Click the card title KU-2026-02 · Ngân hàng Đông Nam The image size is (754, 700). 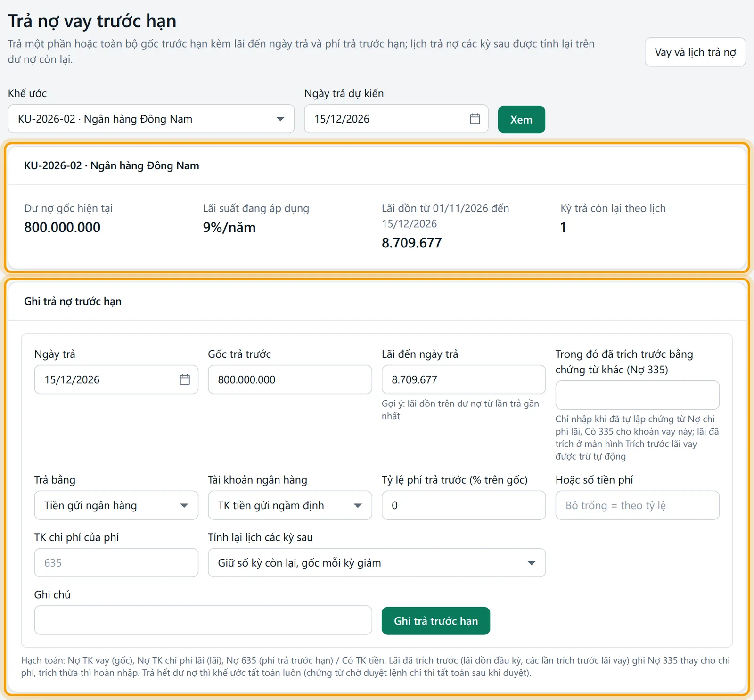pyautogui.click(x=112, y=165)
